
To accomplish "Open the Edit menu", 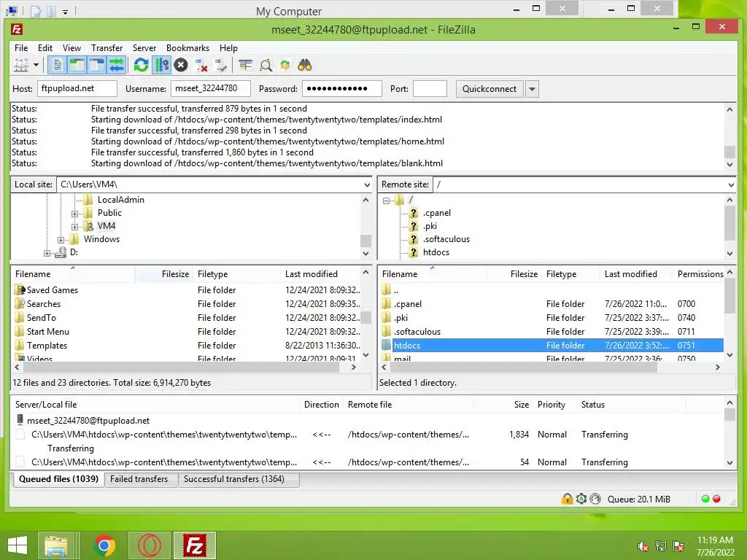I will pos(45,48).
